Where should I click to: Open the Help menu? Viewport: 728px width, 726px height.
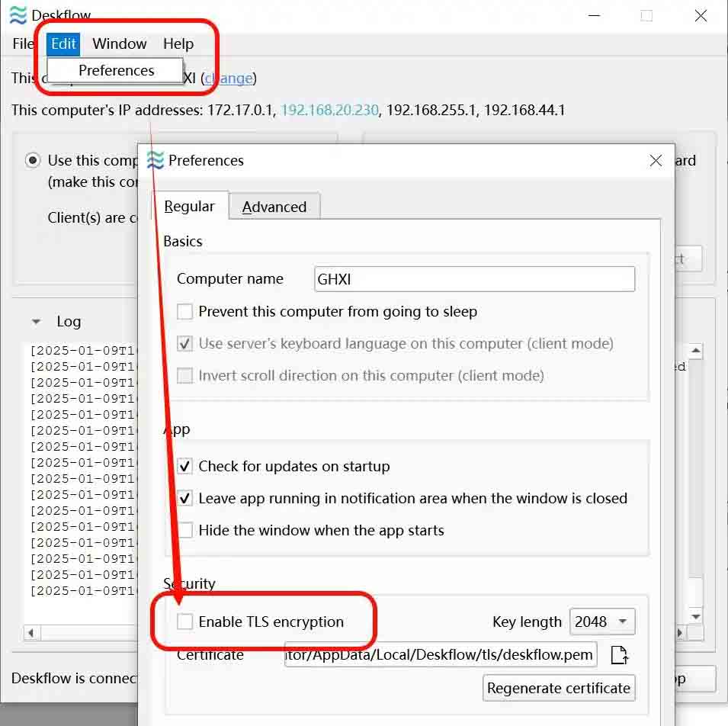pyautogui.click(x=178, y=43)
